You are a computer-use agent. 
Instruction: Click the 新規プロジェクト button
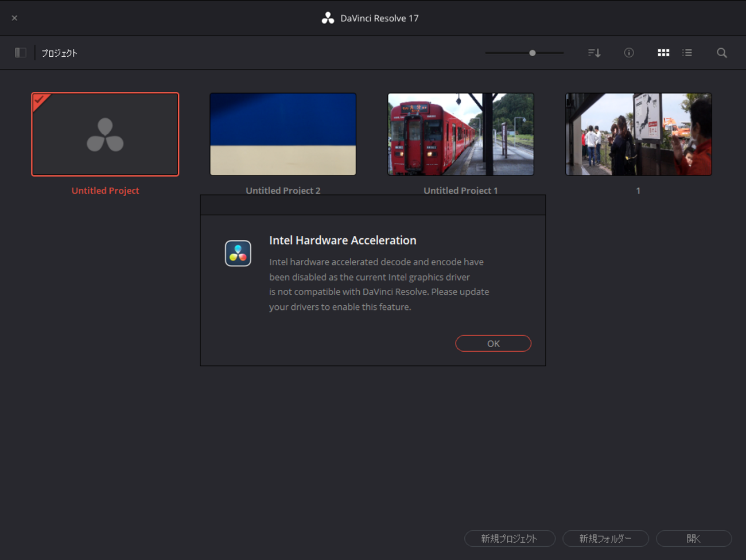pos(510,538)
